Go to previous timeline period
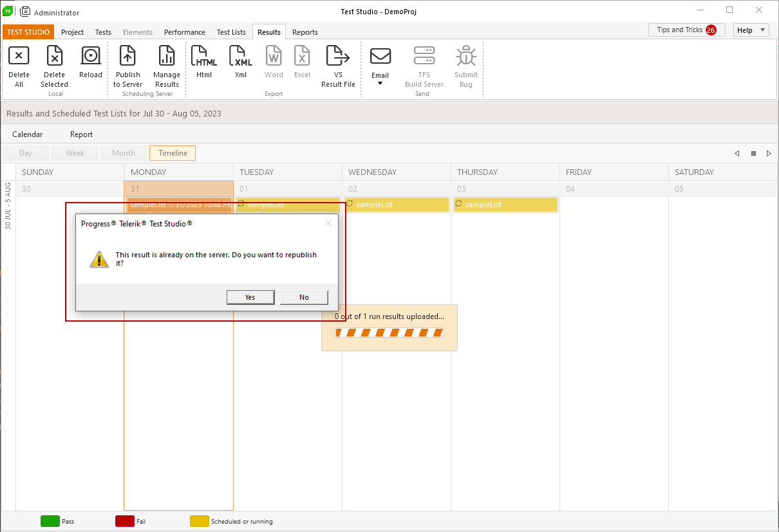779x532 pixels. point(737,153)
